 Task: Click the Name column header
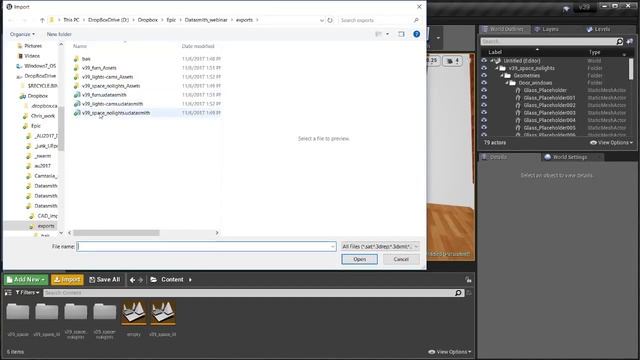[80, 46]
